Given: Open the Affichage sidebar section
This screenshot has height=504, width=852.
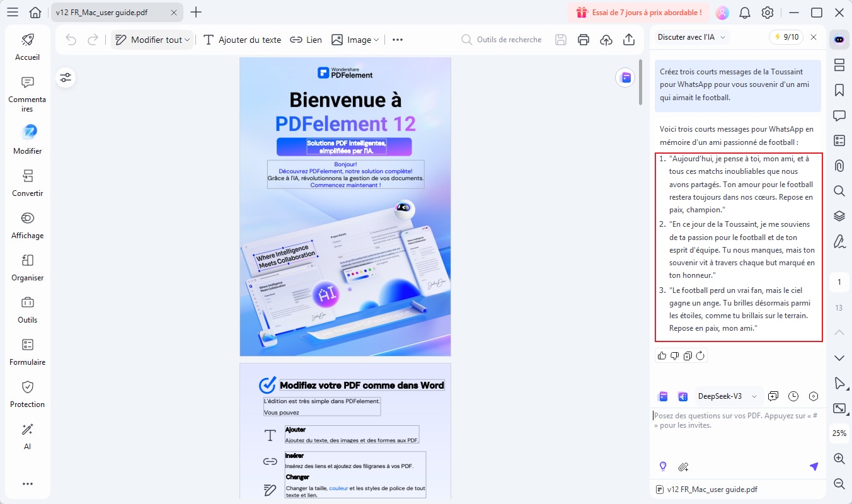Looking at the screenshot, I should point(28,225).
